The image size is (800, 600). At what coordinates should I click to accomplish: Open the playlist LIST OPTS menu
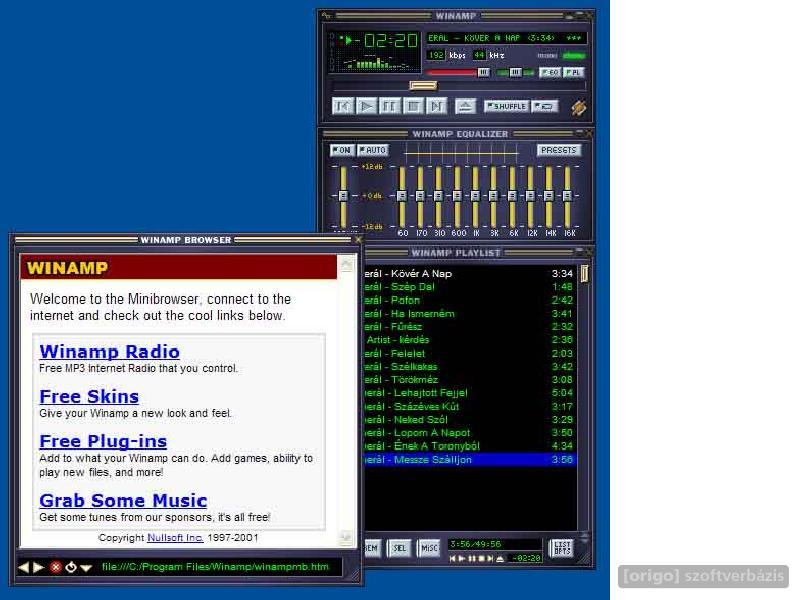coord(562,548)
